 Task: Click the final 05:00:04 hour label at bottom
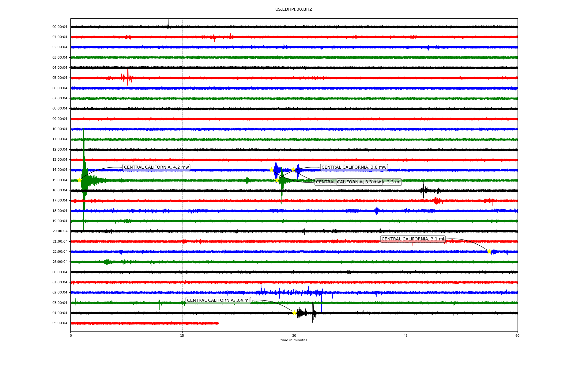pos(60,323)
